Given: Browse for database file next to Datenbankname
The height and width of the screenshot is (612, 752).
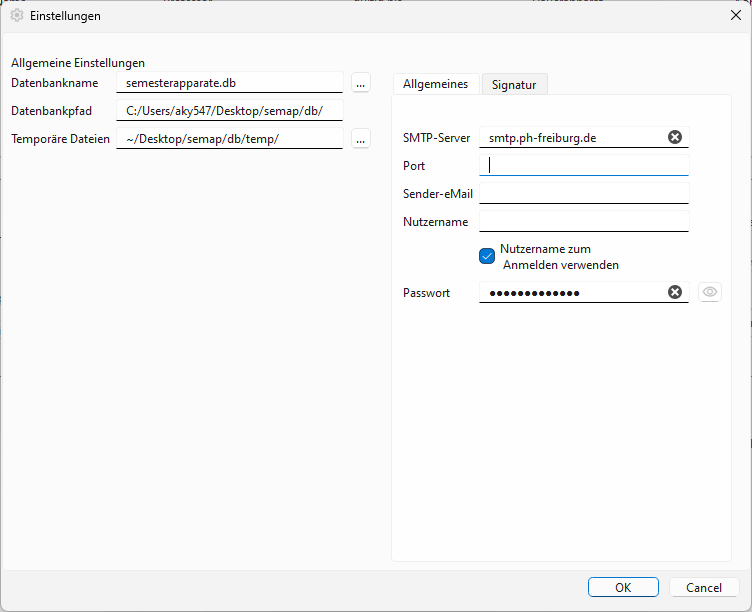Looking at the screenshot, I should tap(360, 83).
